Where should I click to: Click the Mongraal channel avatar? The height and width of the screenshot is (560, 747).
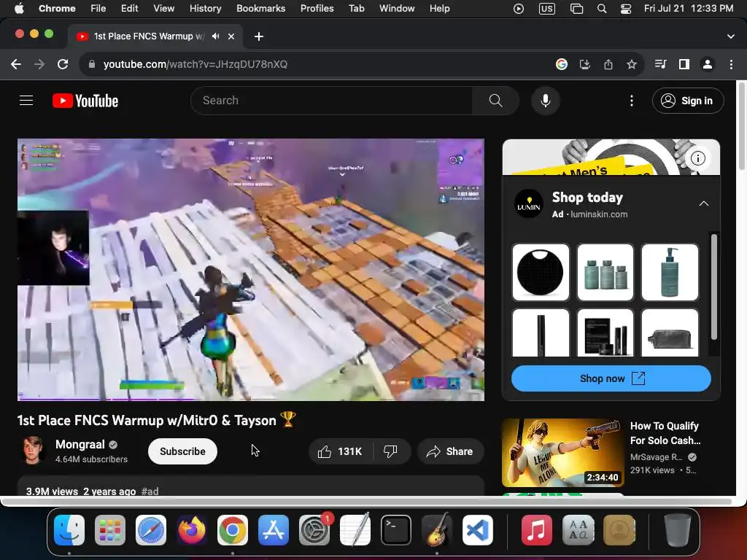pyautogui.click(x=33, y=450)
